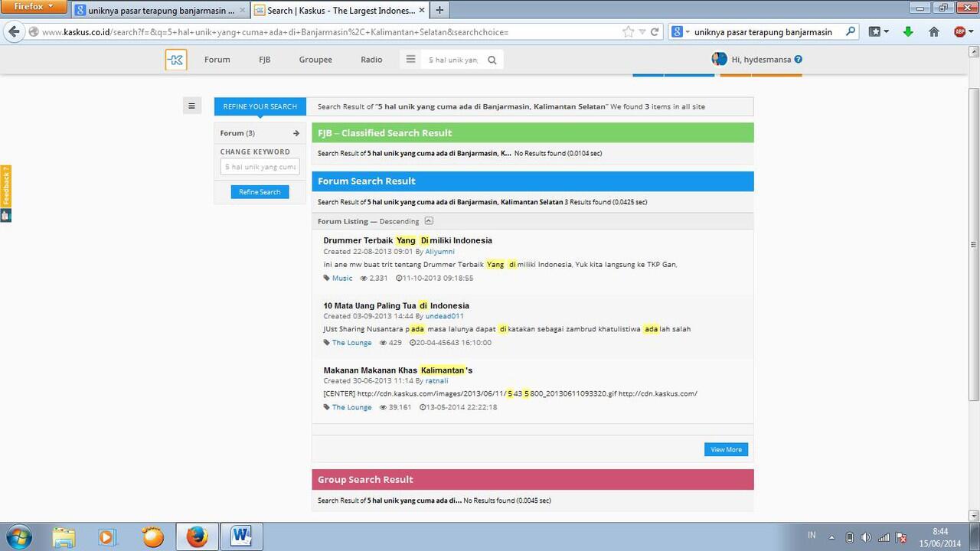Click the magnifier search icon in Kaskus header
Viewport: 980px width, 551px height.
click(492, 60)
